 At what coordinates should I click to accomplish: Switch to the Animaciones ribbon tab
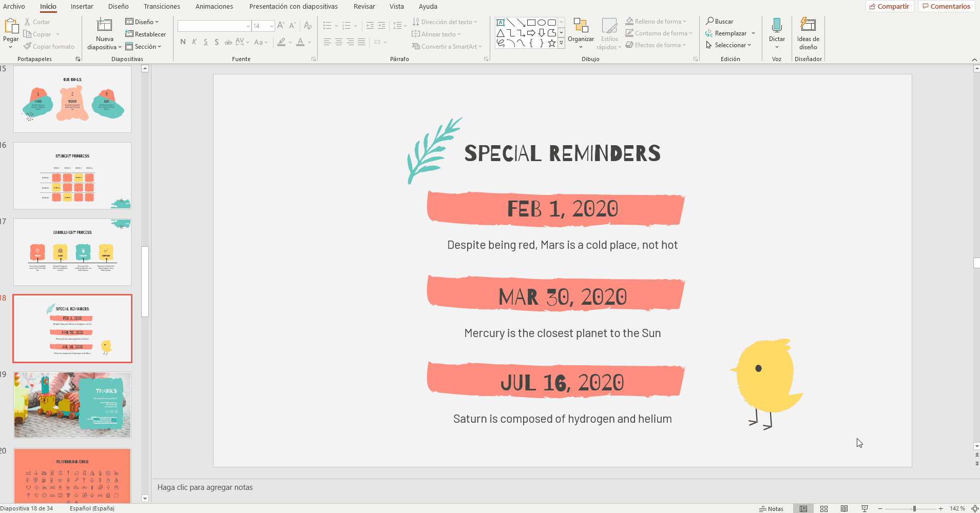(x=214, y=6)
